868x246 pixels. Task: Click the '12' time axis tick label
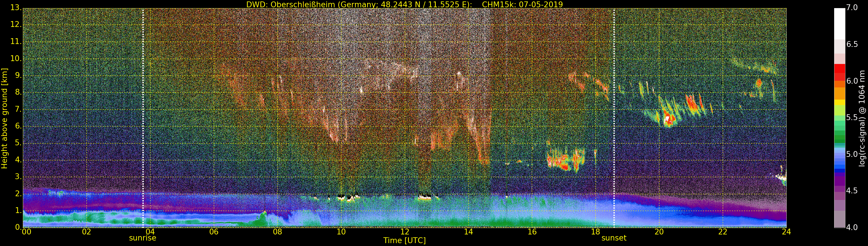[405, 232]
